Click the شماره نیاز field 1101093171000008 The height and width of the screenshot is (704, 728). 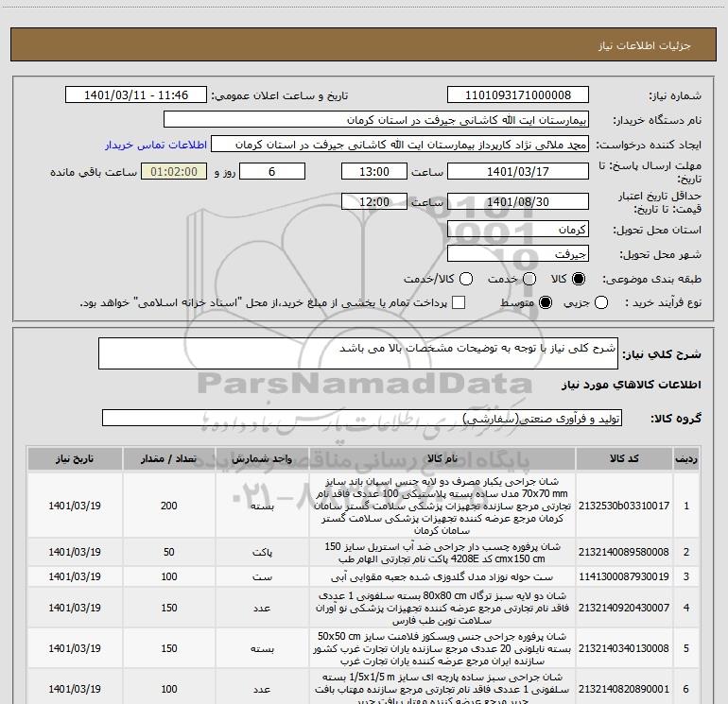pyautogui.click(x=518, y=95)
